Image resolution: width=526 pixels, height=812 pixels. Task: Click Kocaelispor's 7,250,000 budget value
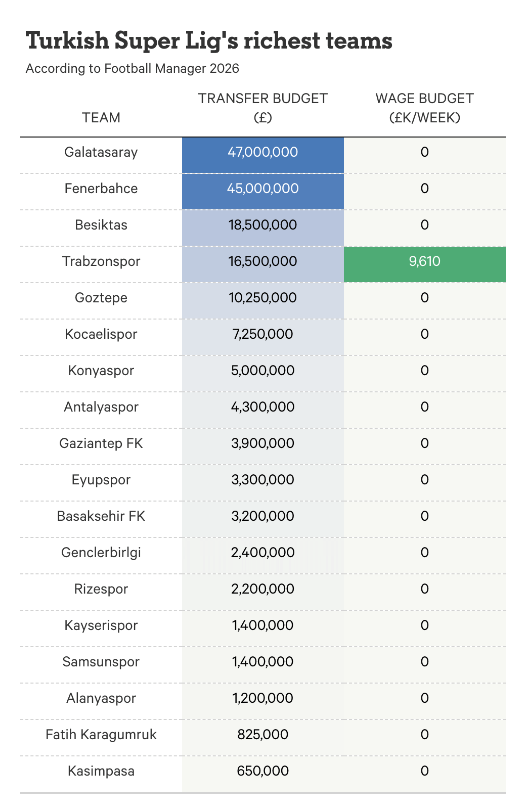click(262, 334)
